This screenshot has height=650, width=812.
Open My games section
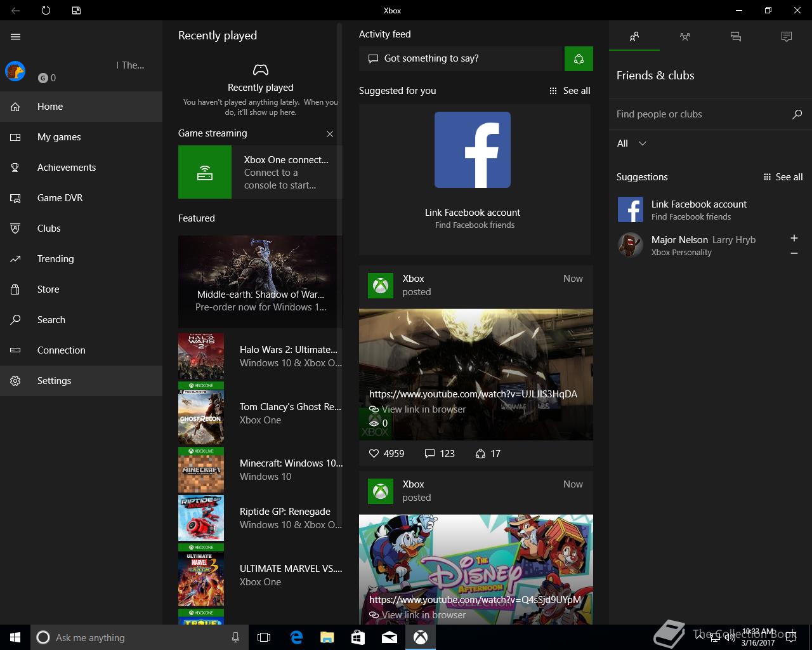tap(81, 137)
